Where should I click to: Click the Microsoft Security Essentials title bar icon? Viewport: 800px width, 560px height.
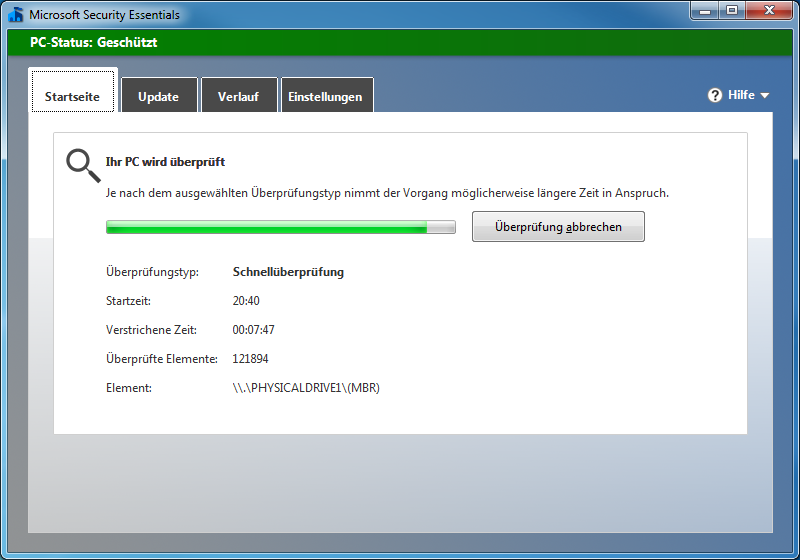pyautogui.click(x=16, y=14)
